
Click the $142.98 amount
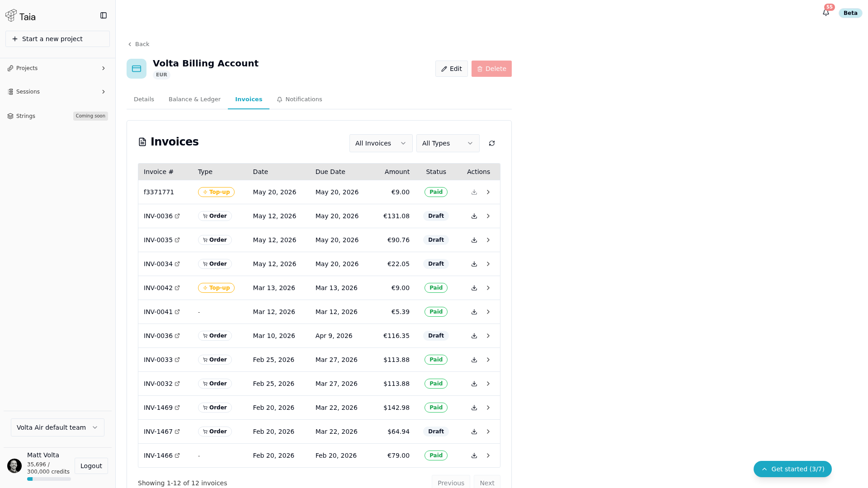coord(396,408)
